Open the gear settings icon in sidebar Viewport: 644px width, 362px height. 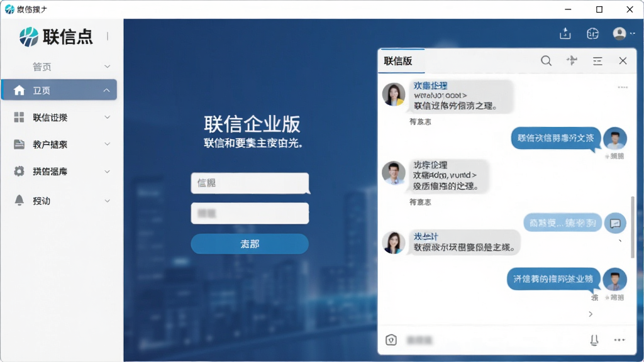pos(19,171)
